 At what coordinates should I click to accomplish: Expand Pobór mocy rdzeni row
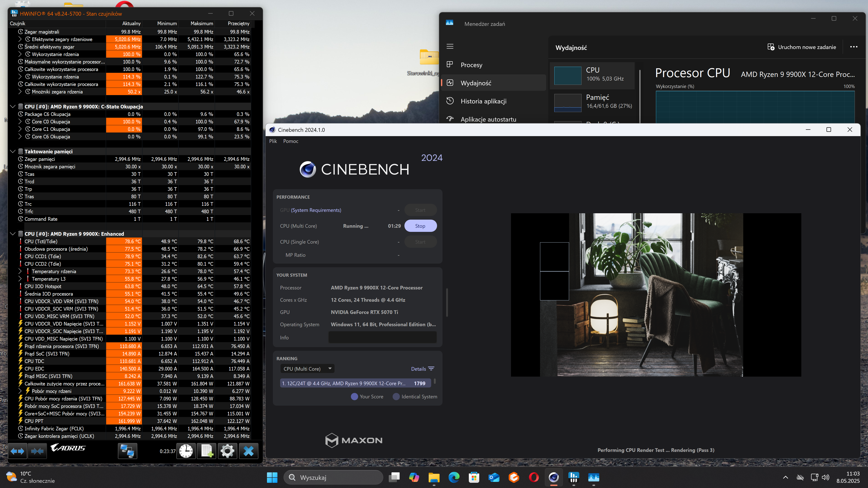click(20, 391)
